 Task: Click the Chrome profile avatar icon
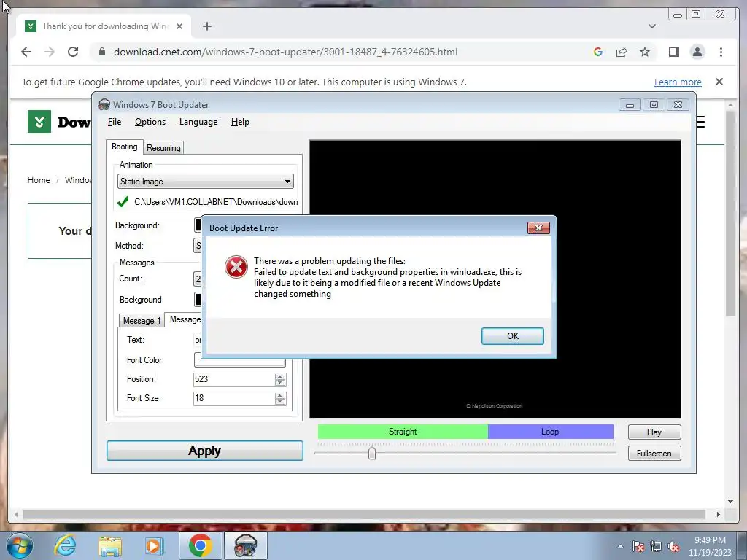(x=697, y=52)
